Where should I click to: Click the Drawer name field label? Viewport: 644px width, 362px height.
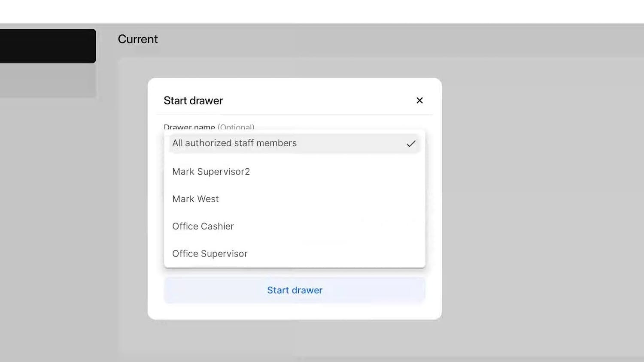189,127
